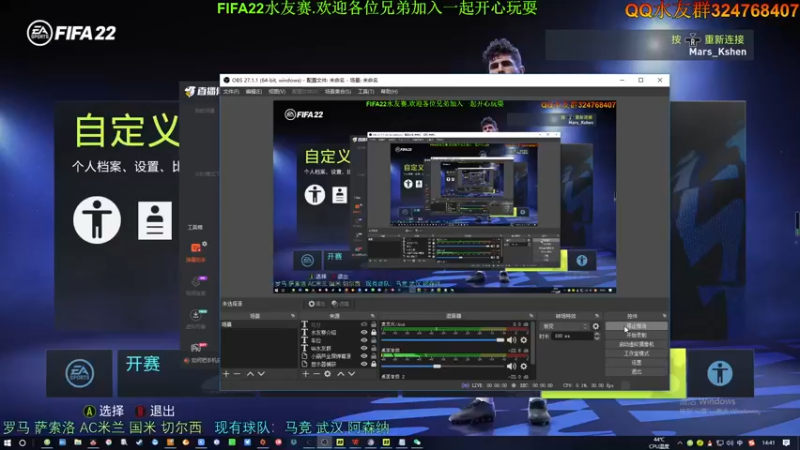Show hidden system tray icons chevron
Image resolution: width=800 pixels, height=450 pixels.
click(x=680, y=443)
